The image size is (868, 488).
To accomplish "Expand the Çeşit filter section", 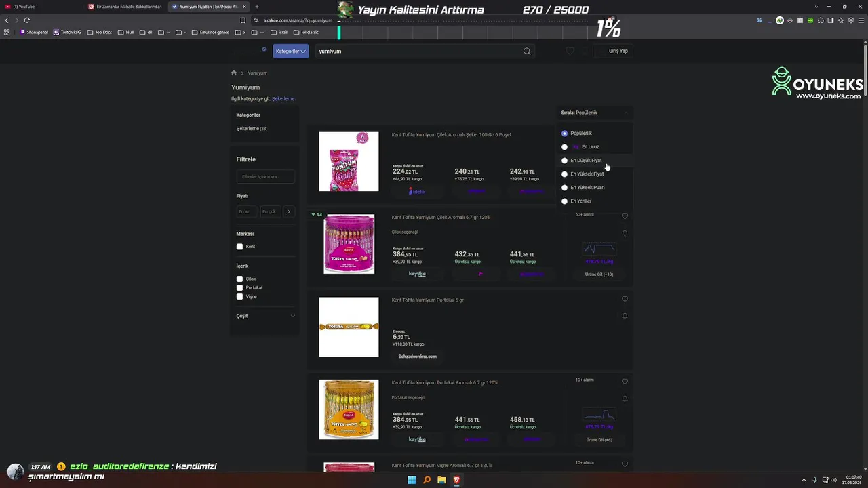I will 266,316.
